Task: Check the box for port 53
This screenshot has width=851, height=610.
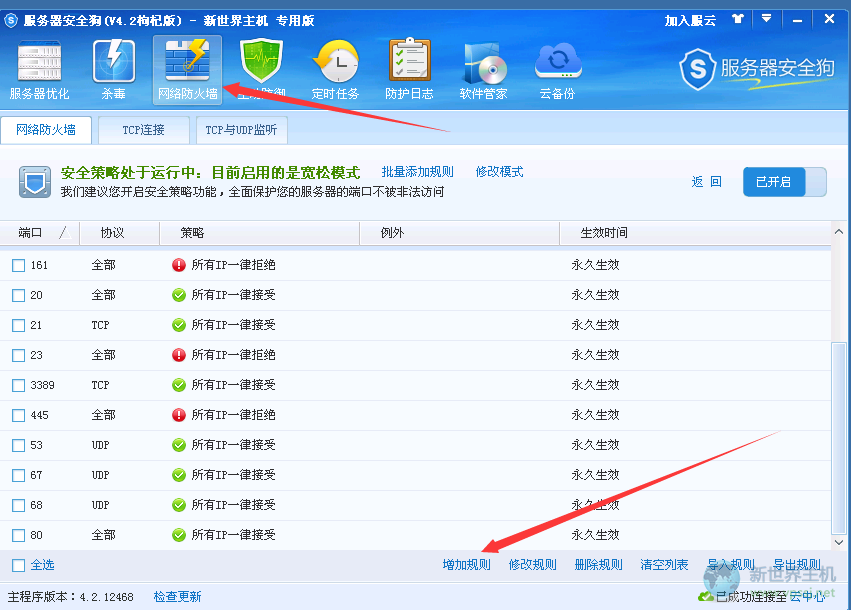Action: pyautogui.click(x=18, y=446)
